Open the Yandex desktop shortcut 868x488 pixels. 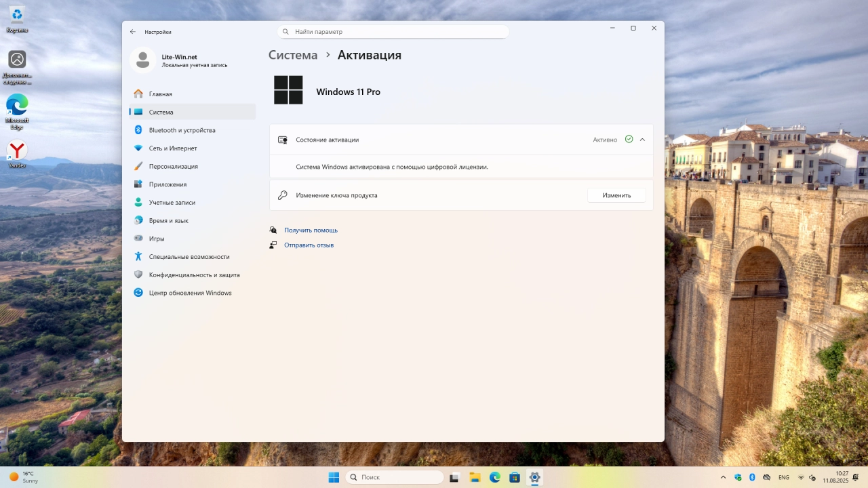point(17,155)
